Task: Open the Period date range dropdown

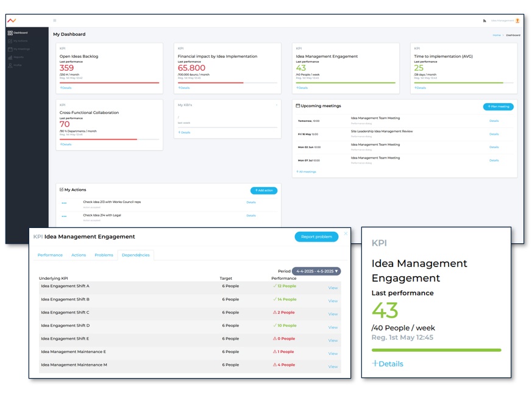Action: tap(316, 271)
